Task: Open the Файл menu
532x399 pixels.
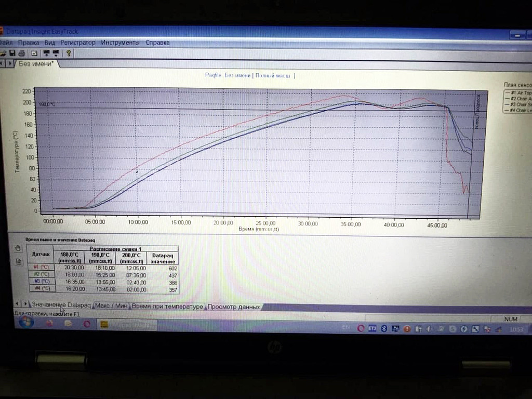Action: [x=6, y=43]
